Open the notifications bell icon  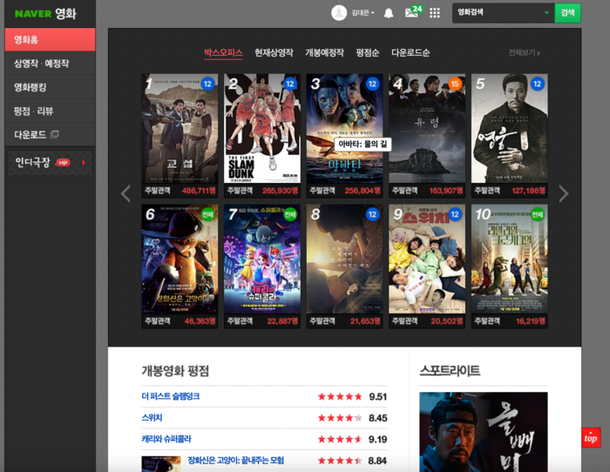[x=389, y=13]
